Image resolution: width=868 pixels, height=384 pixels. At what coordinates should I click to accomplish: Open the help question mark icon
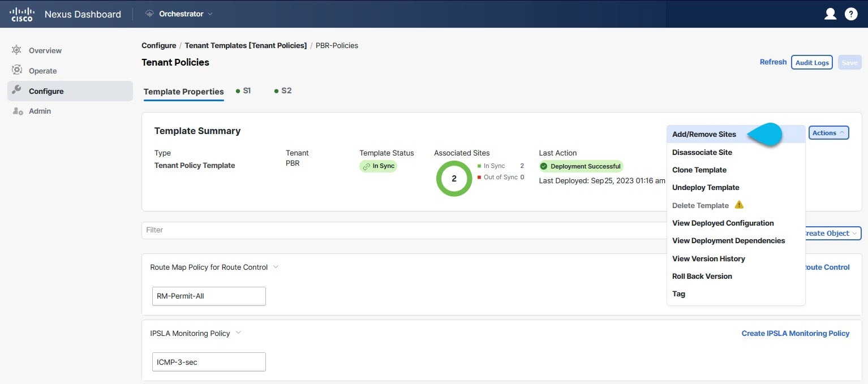coord(851,14)
